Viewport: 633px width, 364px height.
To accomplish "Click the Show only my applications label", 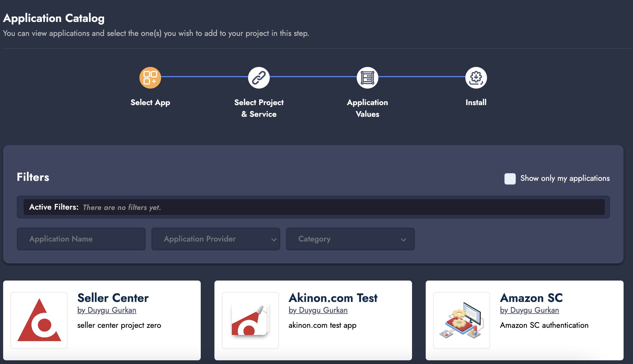I will (x=565, y=178).
